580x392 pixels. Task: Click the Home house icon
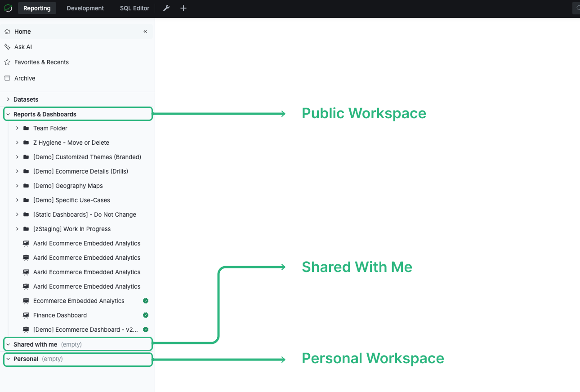(x=7, y=31)
